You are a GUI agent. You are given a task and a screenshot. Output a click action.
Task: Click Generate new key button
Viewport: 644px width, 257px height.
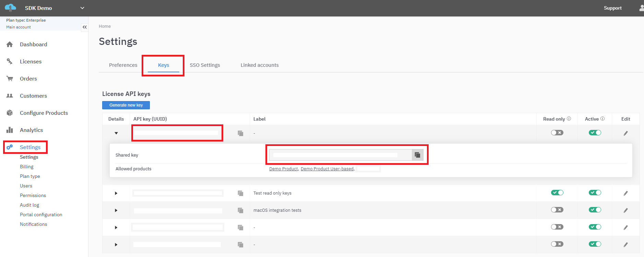click(x=126, y=105)
